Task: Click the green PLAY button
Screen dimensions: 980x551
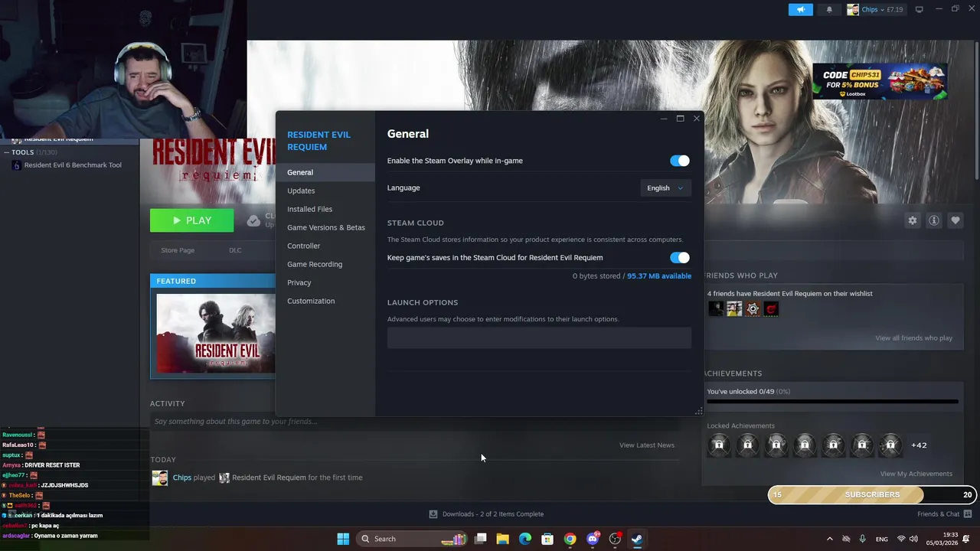Action: (191, 220)
